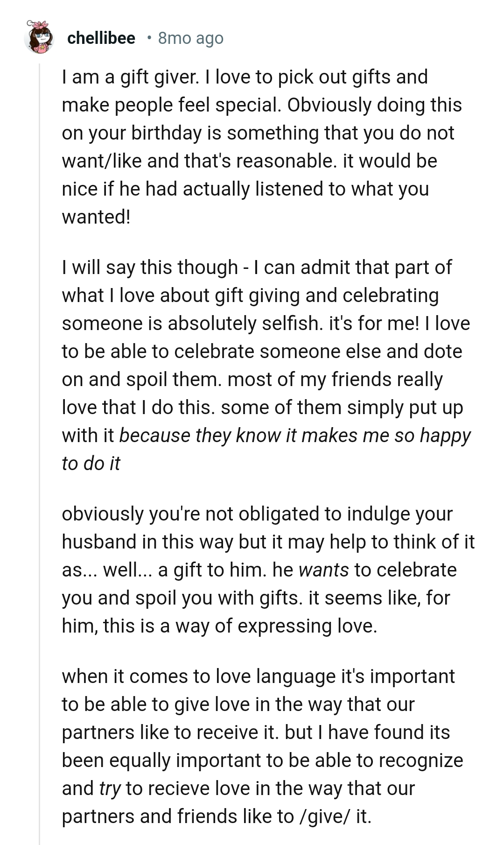Open chellibee's profile avatar
Viewport: 504px width, 845px height.
(x=39, y=37)
